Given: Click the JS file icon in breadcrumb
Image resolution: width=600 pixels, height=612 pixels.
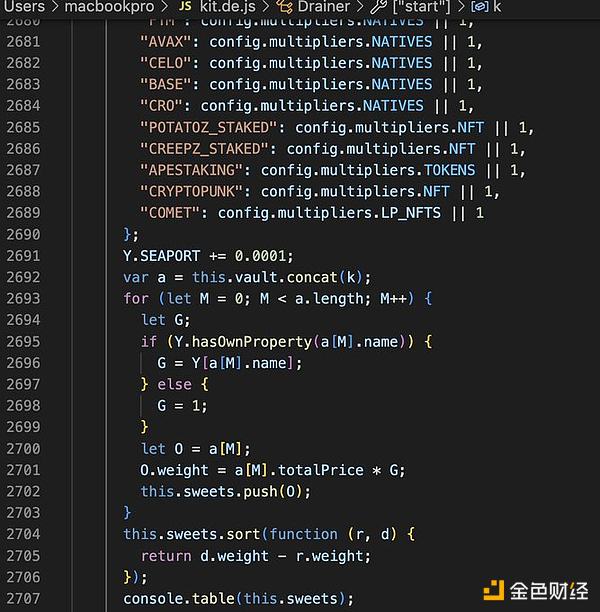Looking at the screenshot, I should point(187,7).
